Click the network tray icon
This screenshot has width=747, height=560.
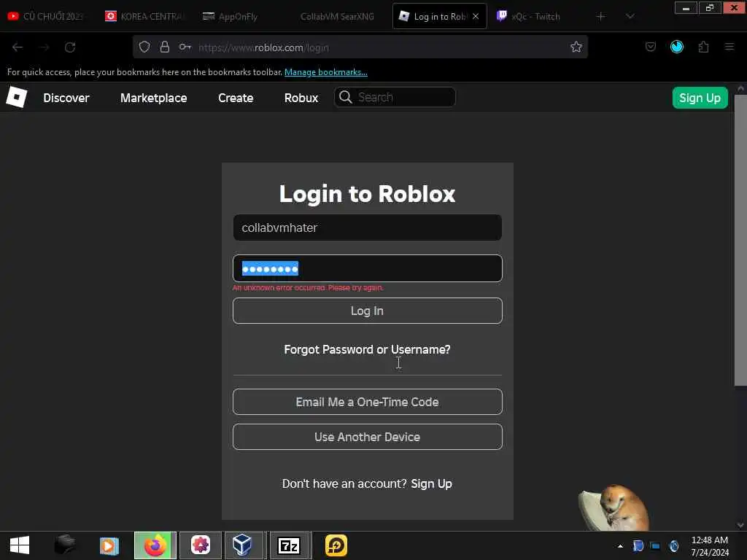click(655, 546)
